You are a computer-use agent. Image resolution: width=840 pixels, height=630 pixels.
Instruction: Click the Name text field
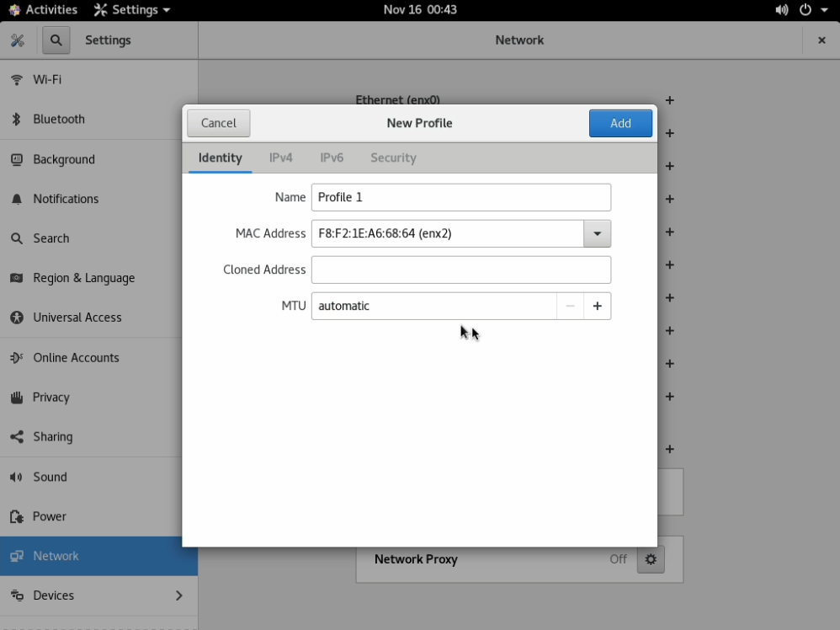[x=460, y=198]
